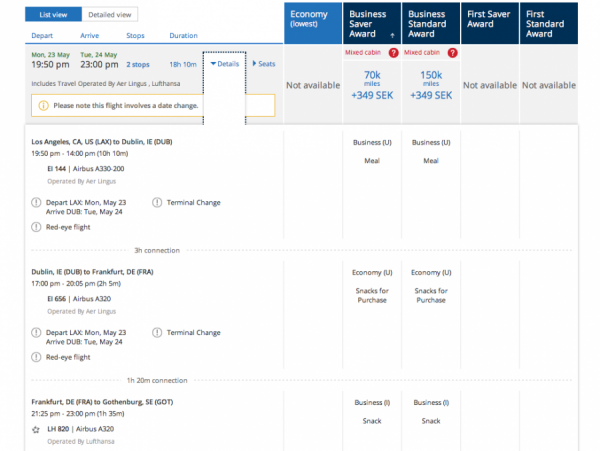This screenshot has width=600, height=451.
Task: Select the 150k miles Business Standard fare
Action: click(x=433, y=82)
